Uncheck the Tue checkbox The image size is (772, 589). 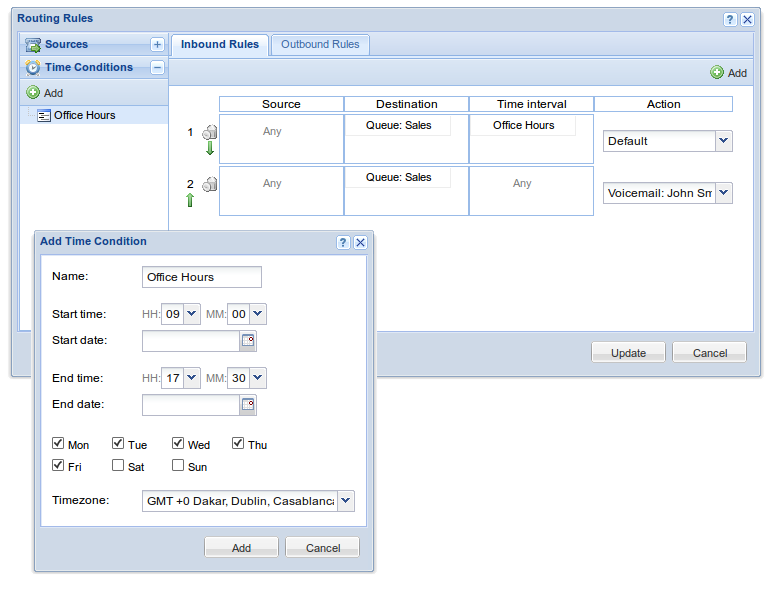point(118,443)
